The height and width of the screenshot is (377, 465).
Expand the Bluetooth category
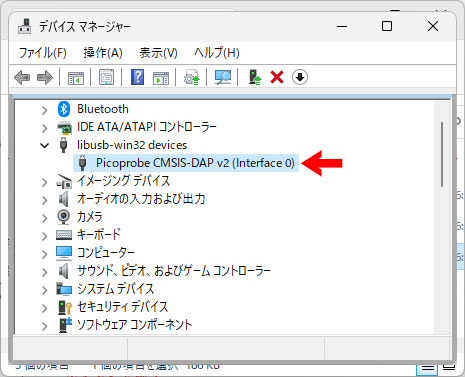(x=44, y=110)
